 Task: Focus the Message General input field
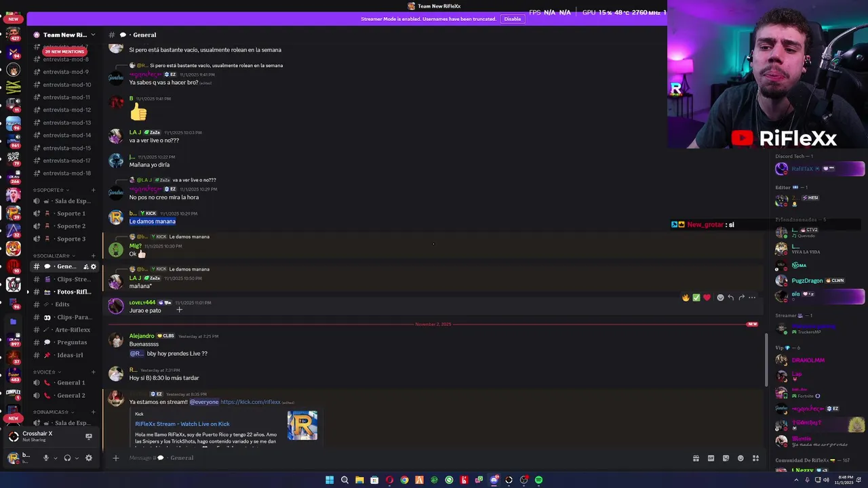[407, 458]
